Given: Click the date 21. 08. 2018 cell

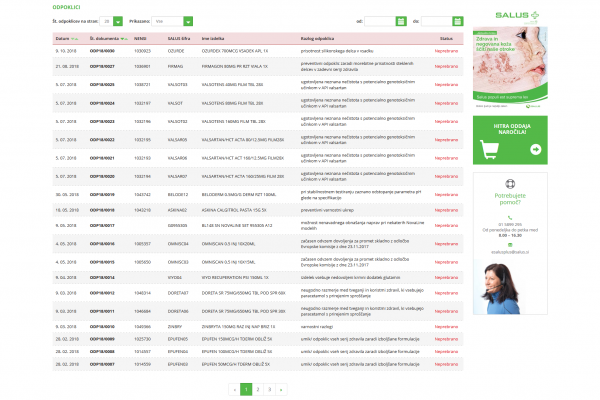Looking at the screenshot, I should pyautogui.click(x=67, y=67).
